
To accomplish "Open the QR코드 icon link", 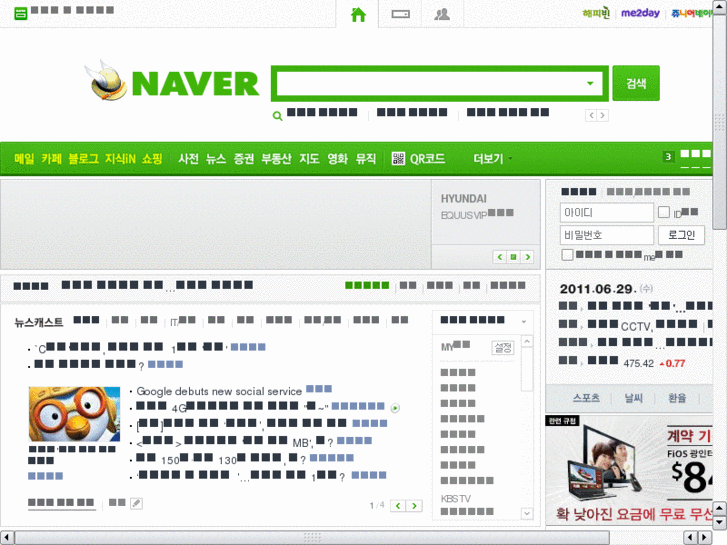I will point(418,159).
